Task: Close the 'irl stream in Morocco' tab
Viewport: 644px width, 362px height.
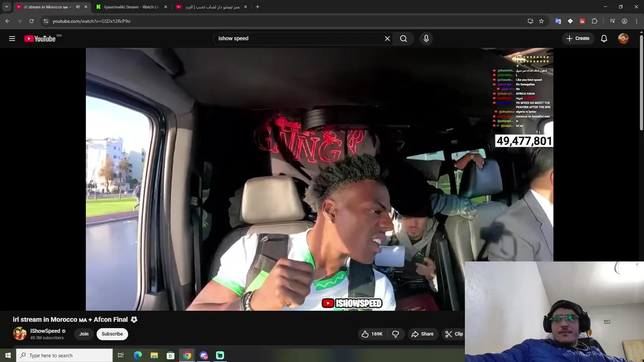Action: click(x=86, y=7)
